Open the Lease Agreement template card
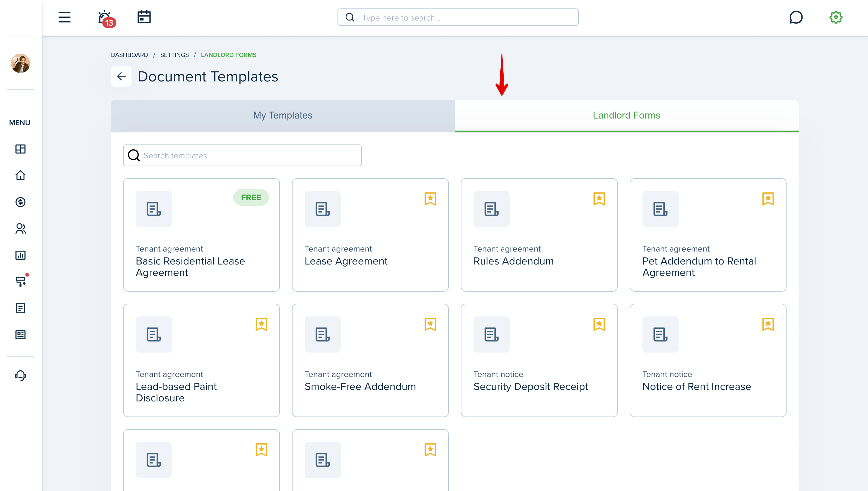 (x=370, y=235)
